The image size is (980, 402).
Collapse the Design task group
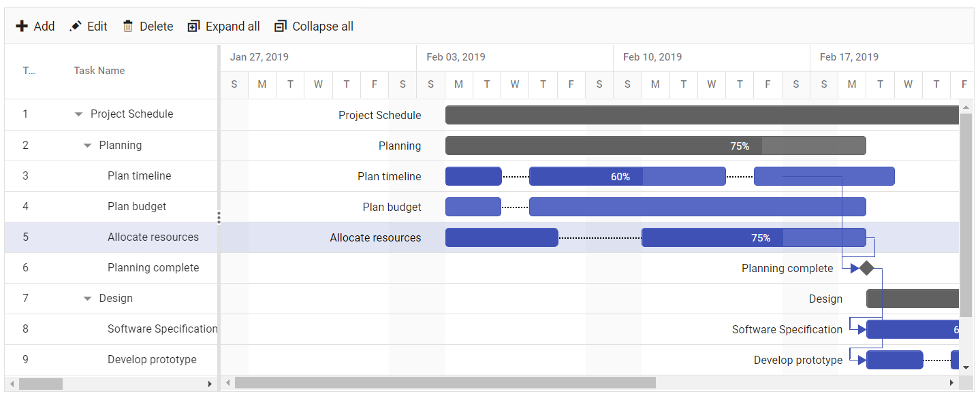[x=87, y=299]
